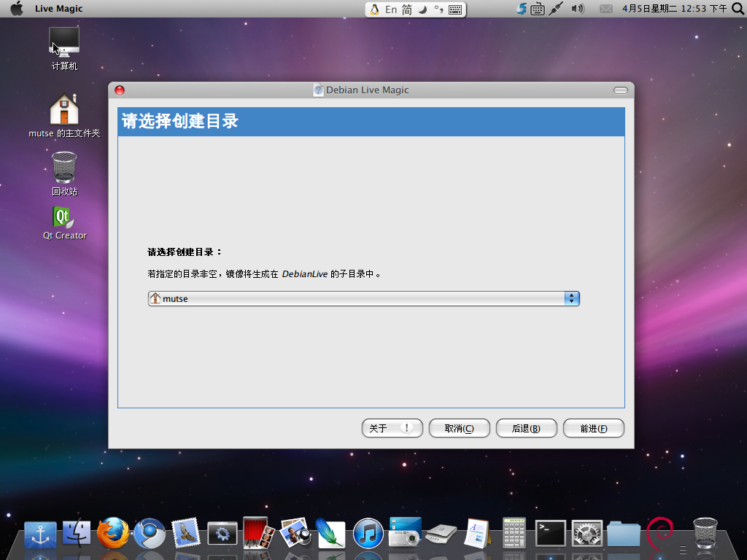
Task: Click the 前进(F) forward button
Action: click(594, 428)
